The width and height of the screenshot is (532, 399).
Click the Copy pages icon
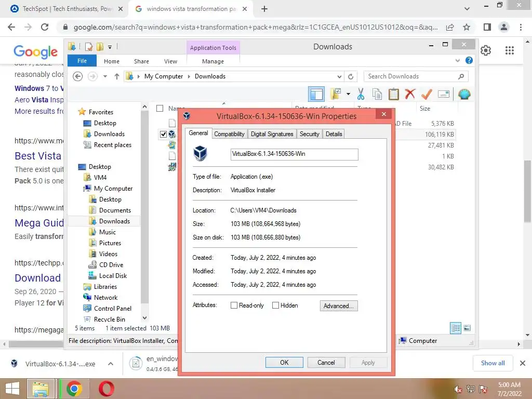coord(377,94)
